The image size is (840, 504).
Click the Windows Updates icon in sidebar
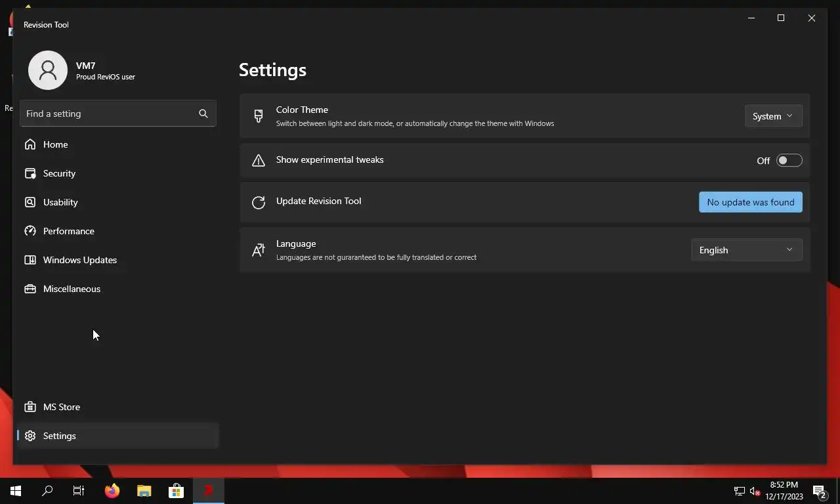click(x=30, y=260)
